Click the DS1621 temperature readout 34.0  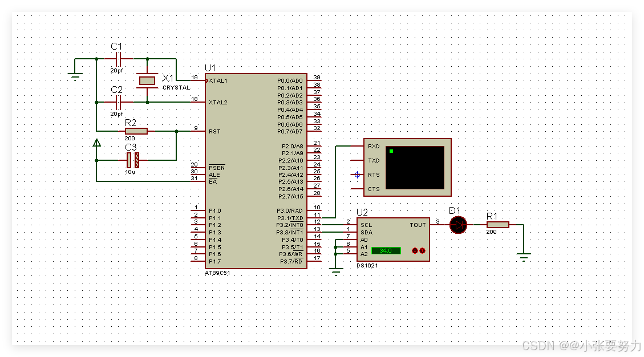pyautogui.click(x=386, y=250)
